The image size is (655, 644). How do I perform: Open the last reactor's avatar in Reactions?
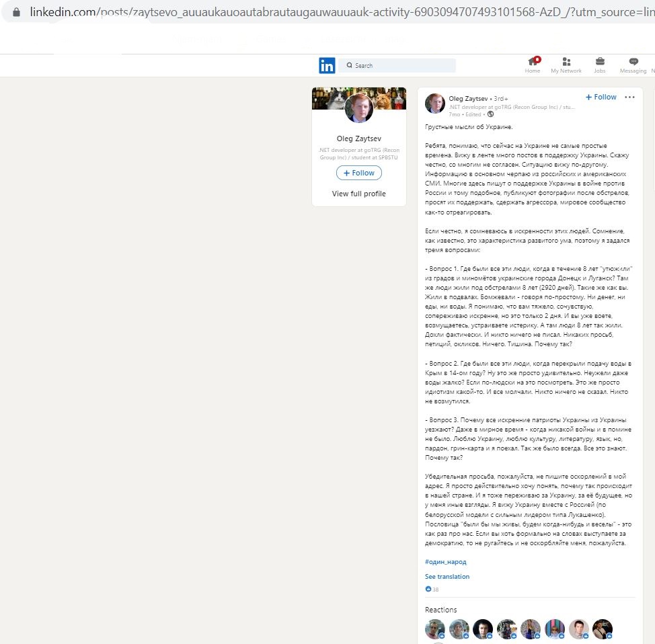[x=603, y=629]
